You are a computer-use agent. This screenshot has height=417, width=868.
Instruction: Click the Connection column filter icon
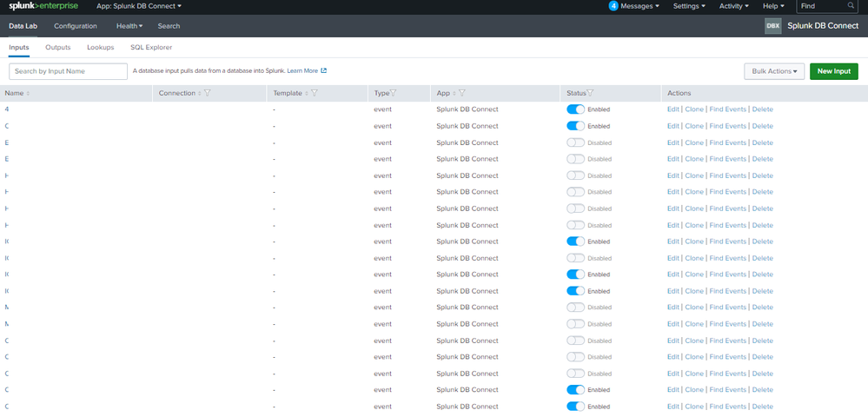(x=207, y=94)
